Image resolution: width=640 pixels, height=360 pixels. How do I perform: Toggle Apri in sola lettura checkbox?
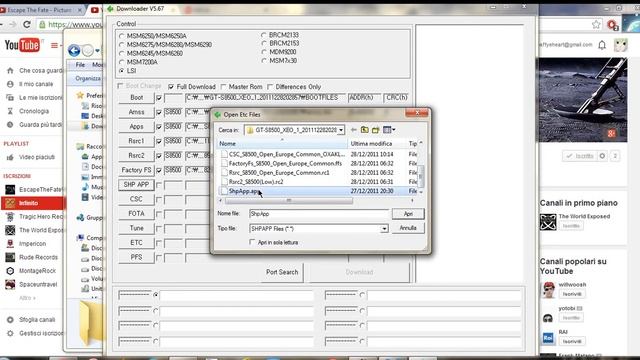[x=252, y=242]
